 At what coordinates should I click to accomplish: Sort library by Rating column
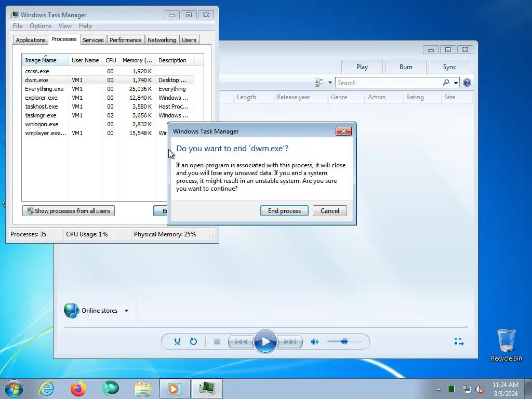[415, 97]
